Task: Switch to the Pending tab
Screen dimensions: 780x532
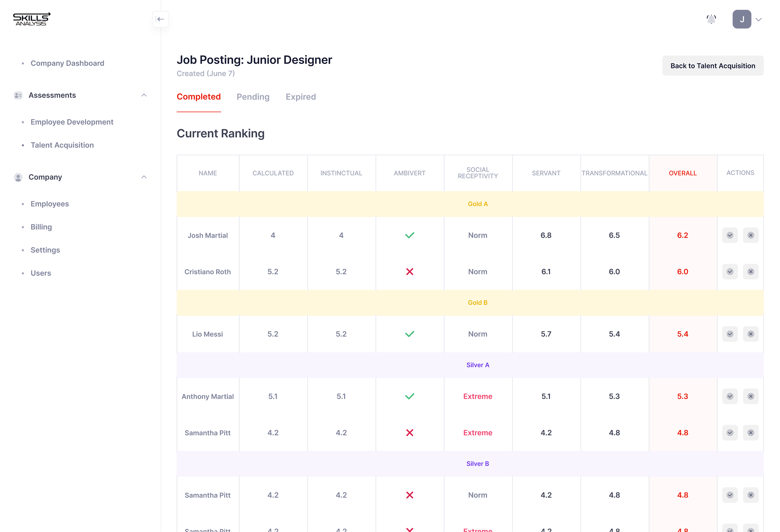Action: coord(253,97)
